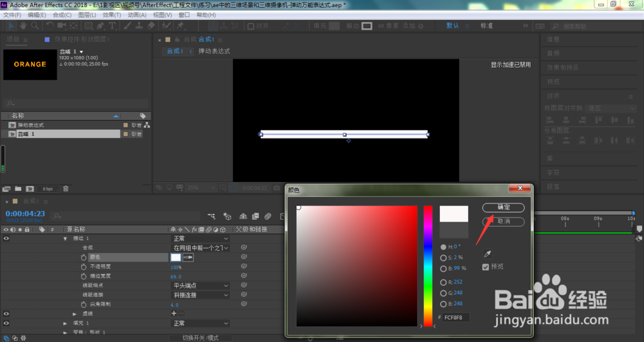Toggle 预览 checkbox in color dialog
Viewport: 644px width, 342px height.
pyautogui.click(x=486, y=267)
